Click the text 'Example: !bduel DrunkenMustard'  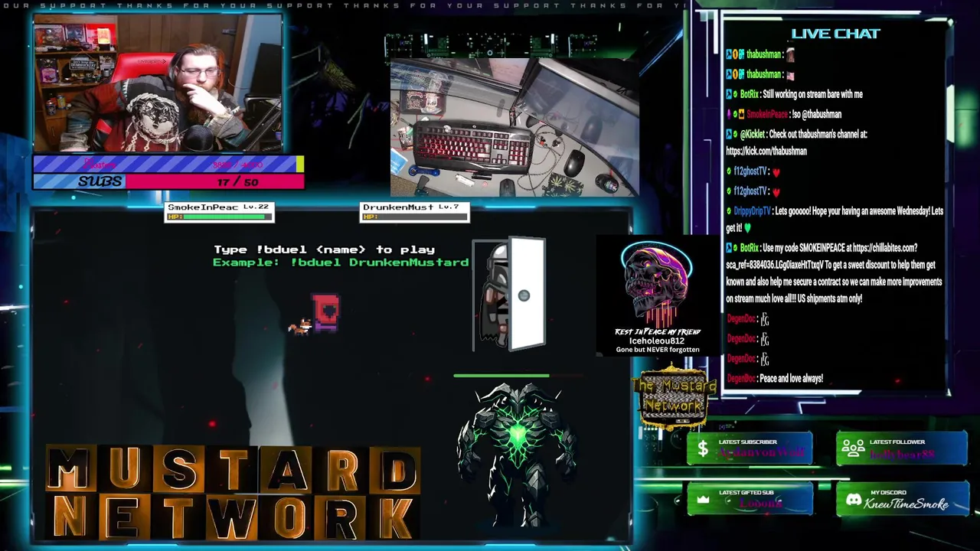tap(341, 262)
